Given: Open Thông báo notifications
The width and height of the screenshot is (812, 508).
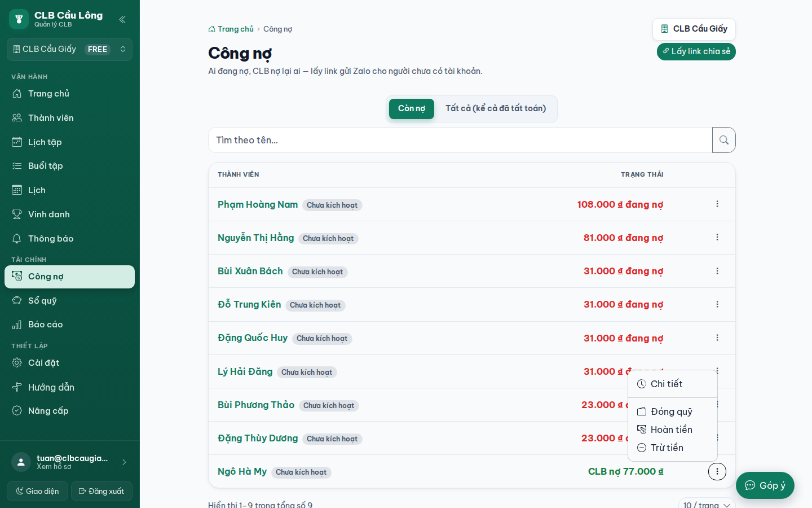Looking at the screenshot, I should (69, 239).
